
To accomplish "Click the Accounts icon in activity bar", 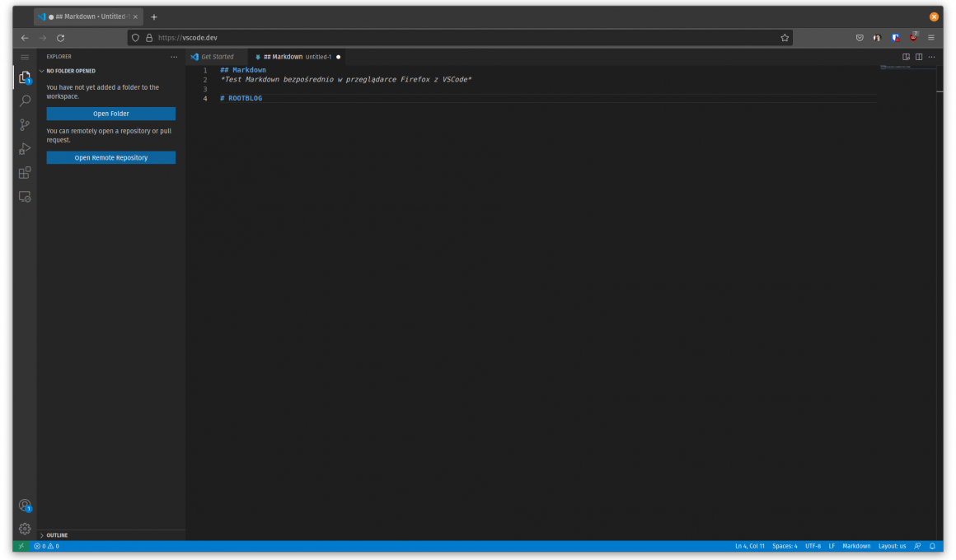I will click(x=25, y=505).
